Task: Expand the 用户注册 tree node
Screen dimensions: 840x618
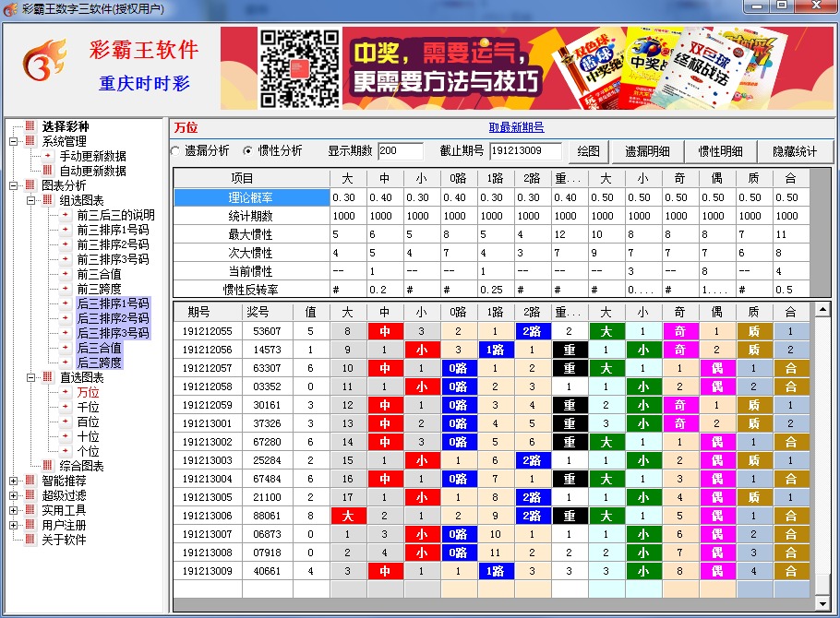Action: click(x=14, y=525)
